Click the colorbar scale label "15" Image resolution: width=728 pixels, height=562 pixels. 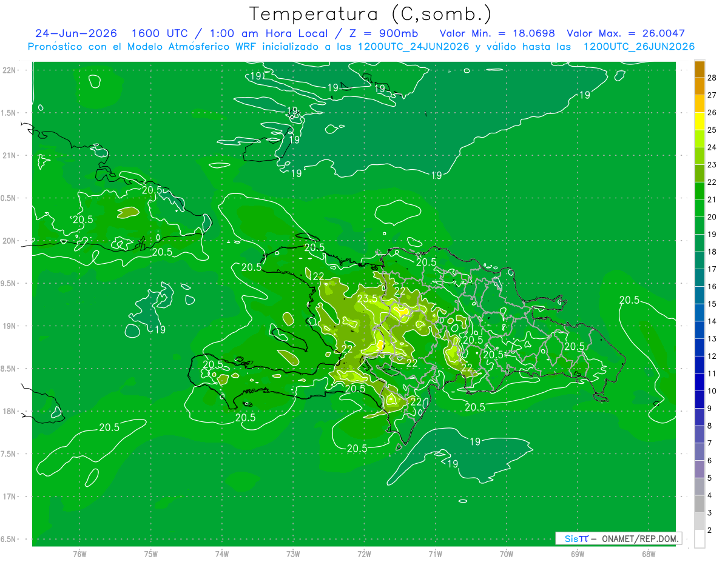click(x=712, y=304)
